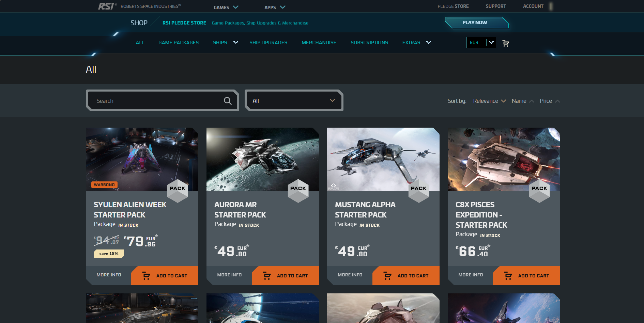Click the PACK badge on Syulen Alien Week pack
The width and height of the screenshot is (644, 323).
[178, 191]
